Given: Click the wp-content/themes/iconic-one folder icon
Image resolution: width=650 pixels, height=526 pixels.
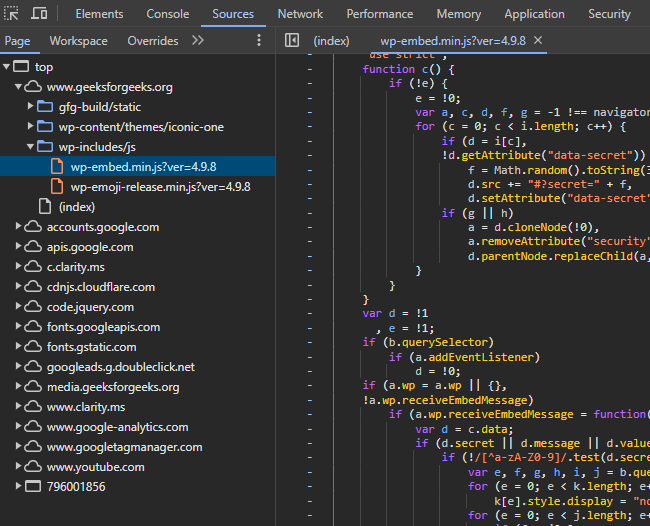Looking at the screenshot, I should 45,126.
